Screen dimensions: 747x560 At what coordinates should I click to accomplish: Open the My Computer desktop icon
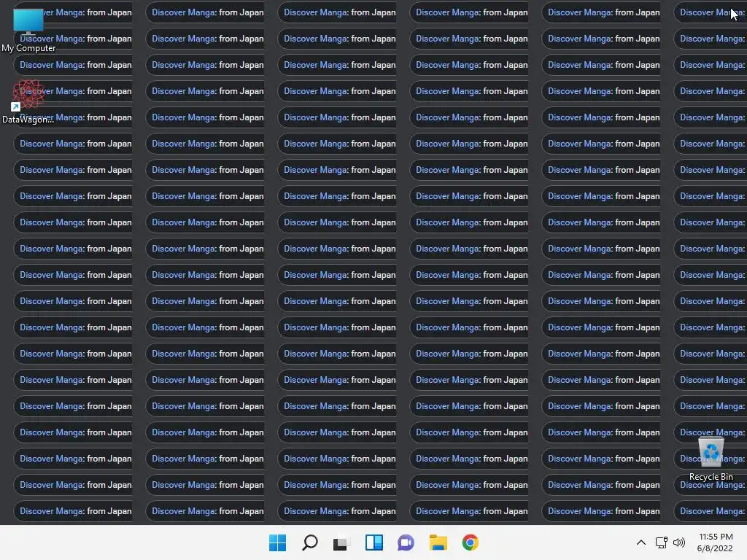point(28,29)
